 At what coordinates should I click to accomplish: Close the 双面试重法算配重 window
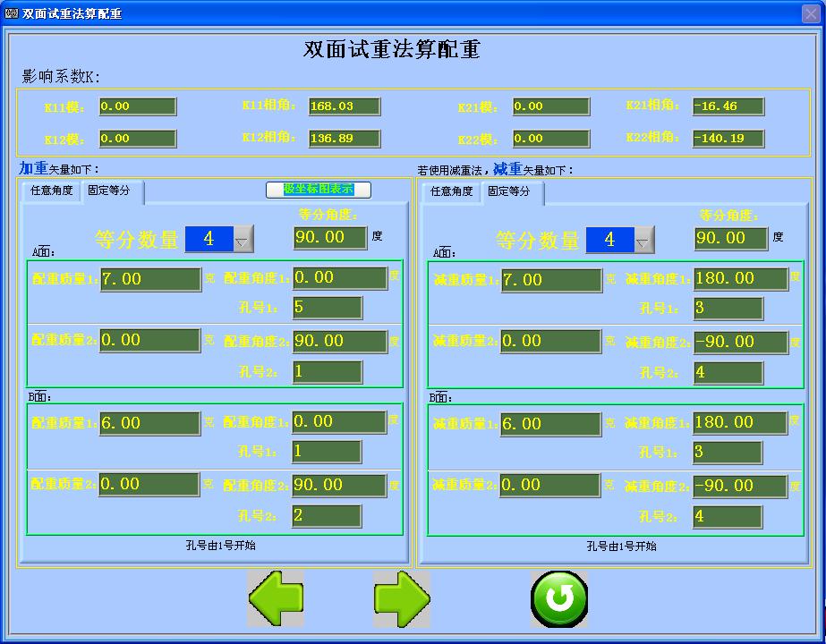811,13
